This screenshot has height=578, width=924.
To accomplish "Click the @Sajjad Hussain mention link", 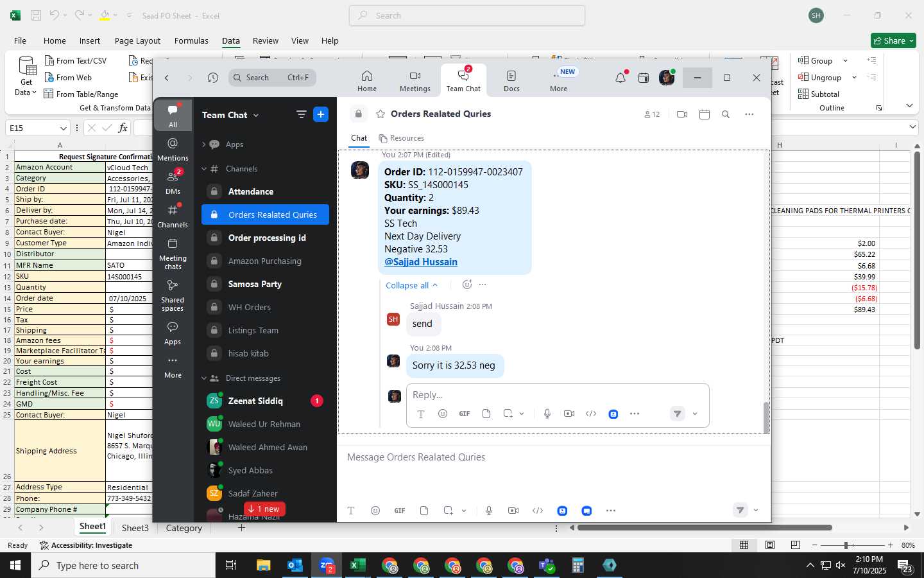I will coord(421,262).
